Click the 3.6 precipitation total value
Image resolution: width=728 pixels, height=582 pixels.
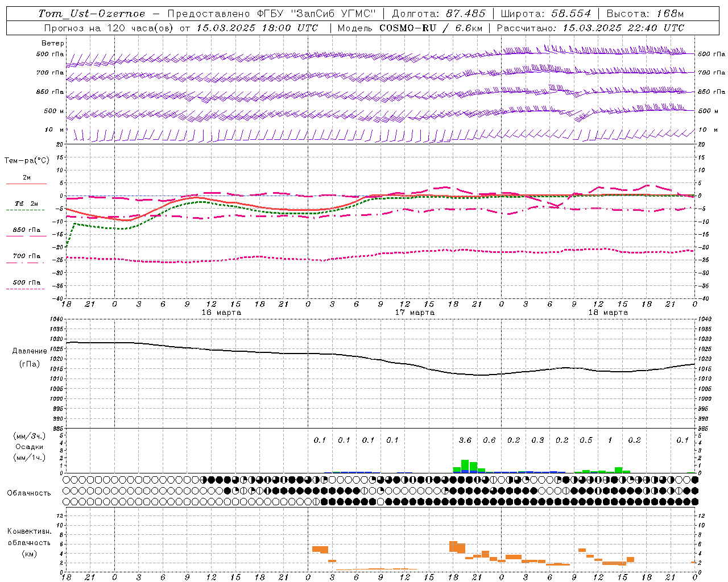pos(465,440)
